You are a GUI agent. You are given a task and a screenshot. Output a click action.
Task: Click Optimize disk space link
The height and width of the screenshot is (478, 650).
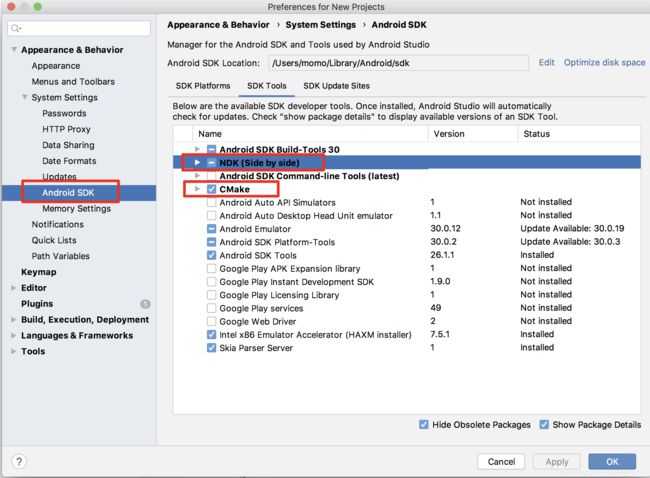[x=604, y=63]
